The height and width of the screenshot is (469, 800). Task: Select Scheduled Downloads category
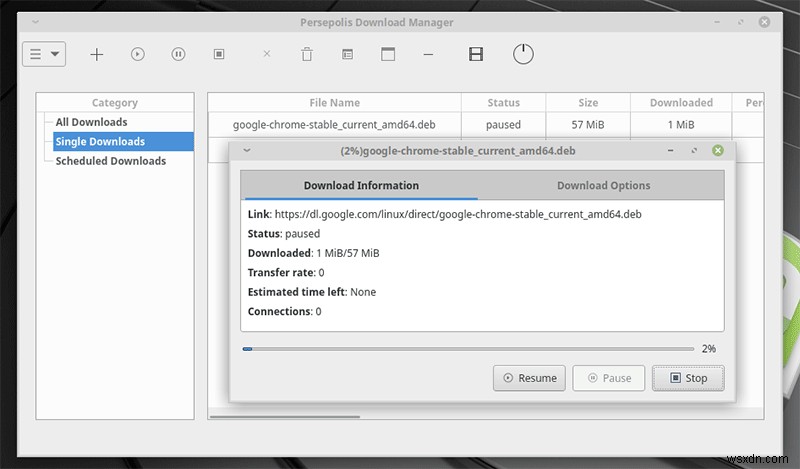tap(111, 161)
